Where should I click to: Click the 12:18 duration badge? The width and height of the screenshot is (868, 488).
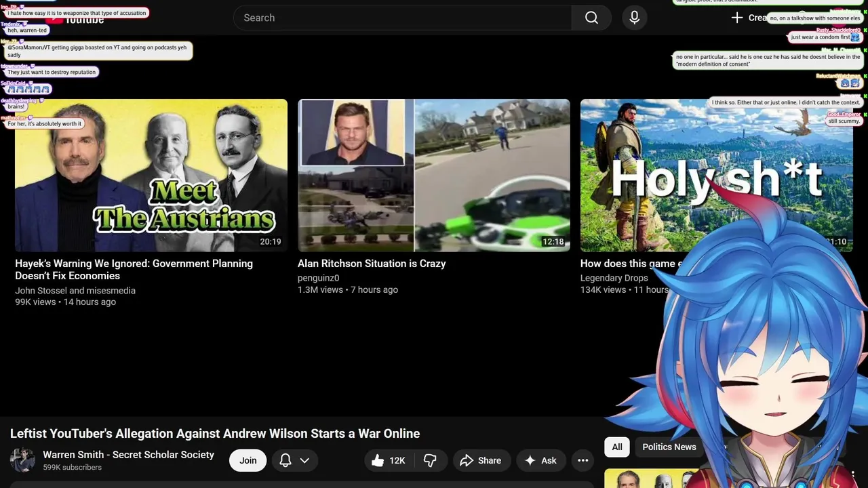pyautogui.click(x=553, y=242)
